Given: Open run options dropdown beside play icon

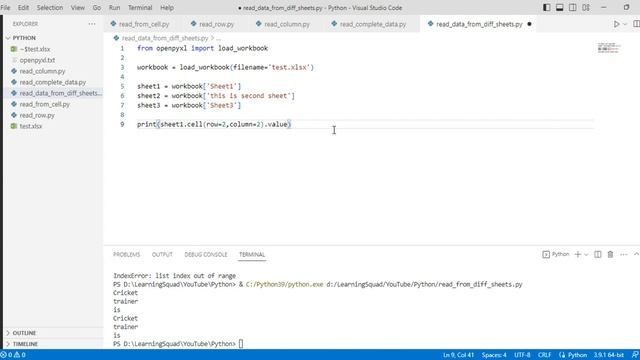Looking at the screenshot, I should pos(625,24).
